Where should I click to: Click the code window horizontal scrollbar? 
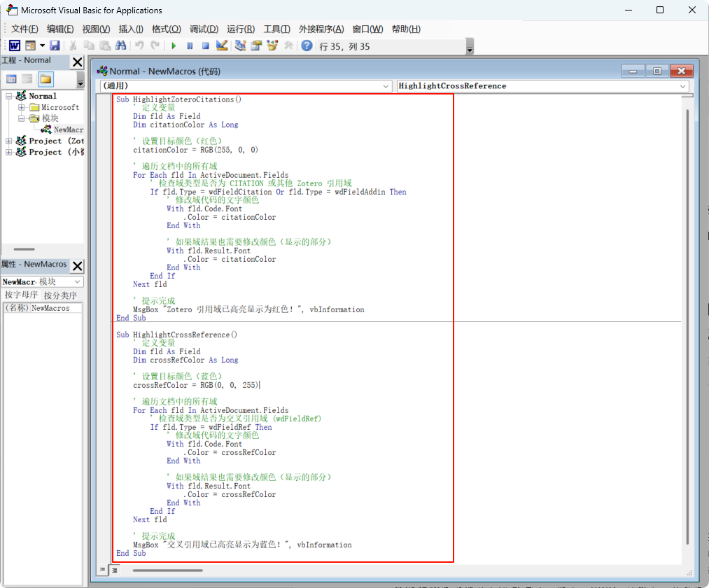point(167,570)
